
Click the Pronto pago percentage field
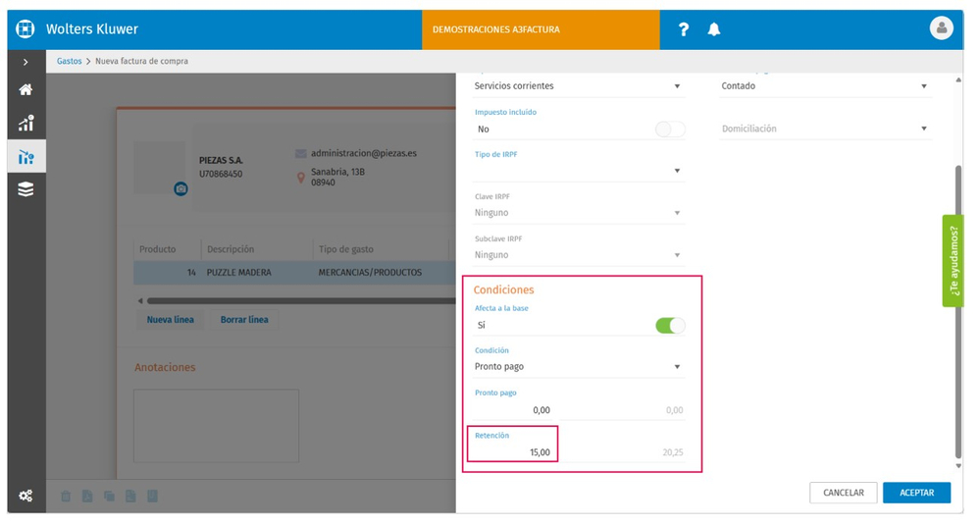(512, 410)
